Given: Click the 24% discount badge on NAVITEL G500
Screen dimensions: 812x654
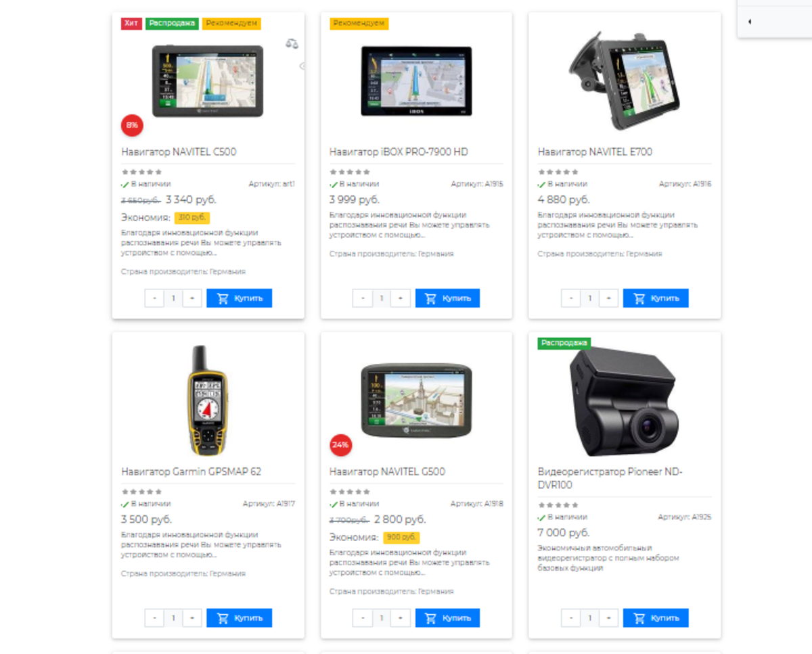Looking at the screenshot, I should pos(340,445).
